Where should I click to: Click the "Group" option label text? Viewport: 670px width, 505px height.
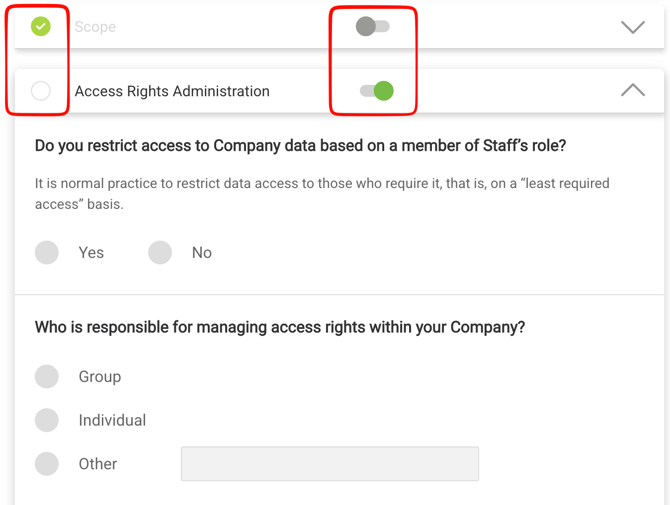click(100, 377)
